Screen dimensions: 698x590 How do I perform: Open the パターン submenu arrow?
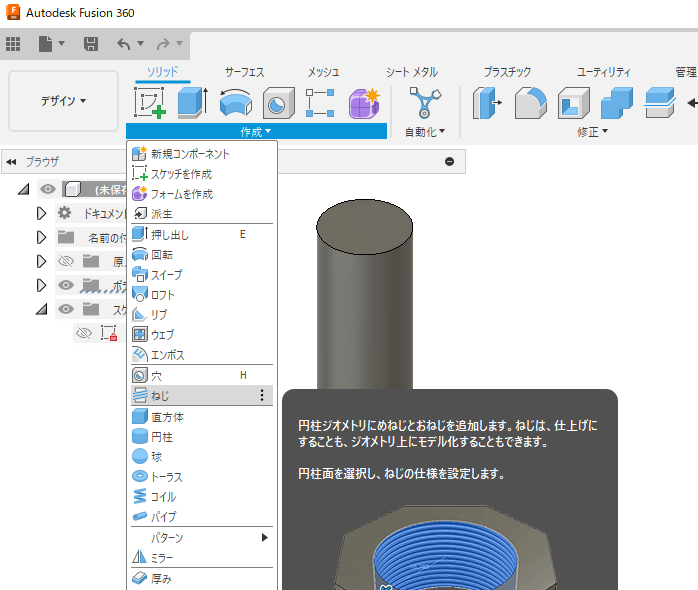(265, 537)
